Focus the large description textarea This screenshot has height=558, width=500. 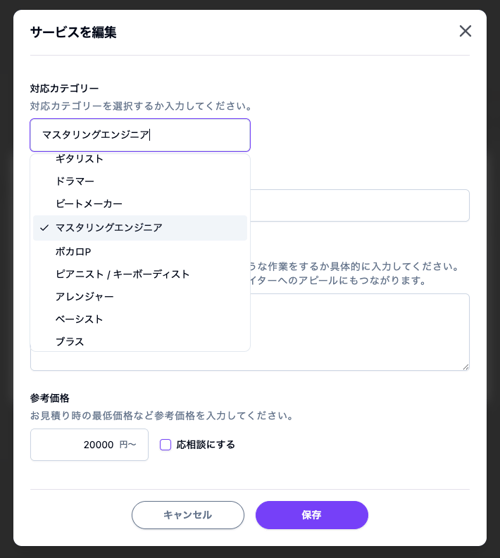pos(359,332)
